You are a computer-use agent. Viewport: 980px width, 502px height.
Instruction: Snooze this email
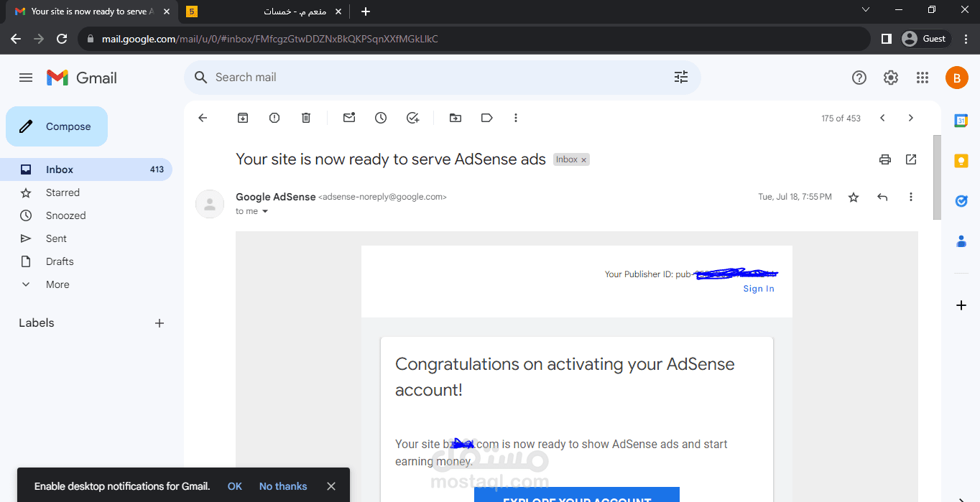click(x=381, y=118)
